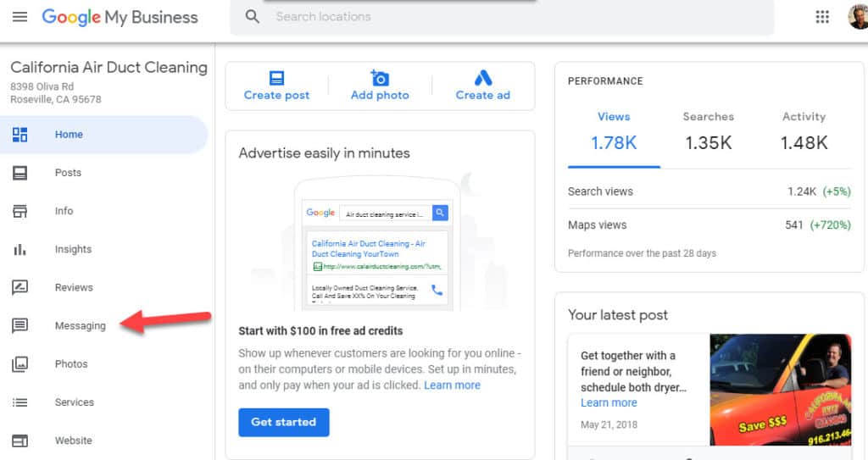The height and width of the screenshot is (460, 868).
Task: Click the Search views row
Action: tap(709, 191)
